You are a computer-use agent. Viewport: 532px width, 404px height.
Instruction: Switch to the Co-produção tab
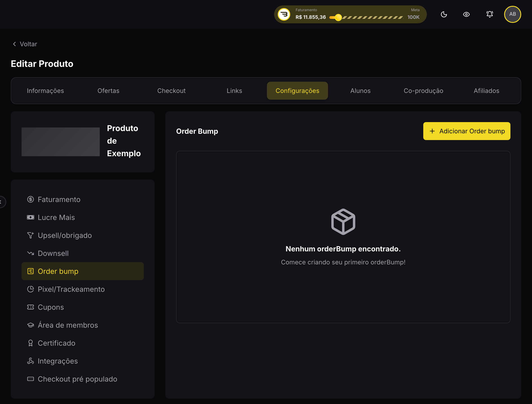click(423, 91)
